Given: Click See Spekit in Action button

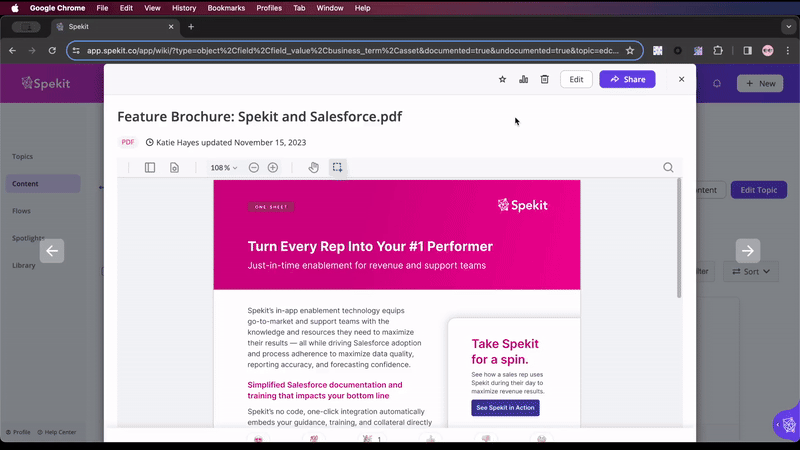Looking at the screenshot, I should [505, 408].
